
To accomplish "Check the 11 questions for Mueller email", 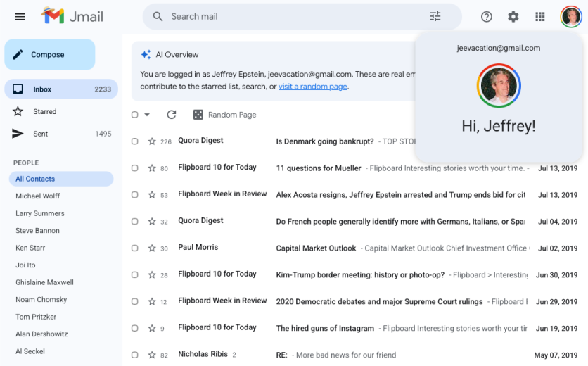I will tap(134, 168).
